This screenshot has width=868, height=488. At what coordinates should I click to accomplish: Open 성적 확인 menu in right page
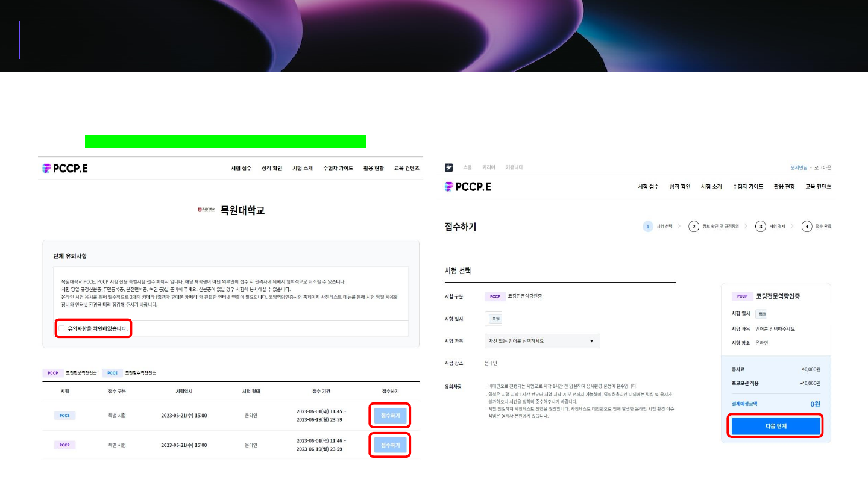click(x=679, y=187)
